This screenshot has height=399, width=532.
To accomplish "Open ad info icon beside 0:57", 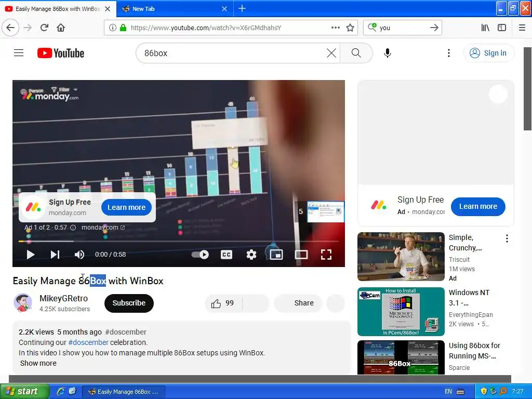I will [x=73, y=228].
